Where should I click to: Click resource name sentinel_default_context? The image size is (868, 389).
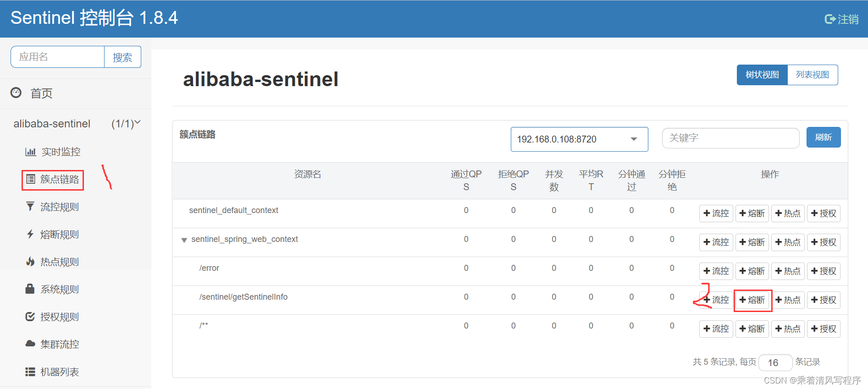233,210
